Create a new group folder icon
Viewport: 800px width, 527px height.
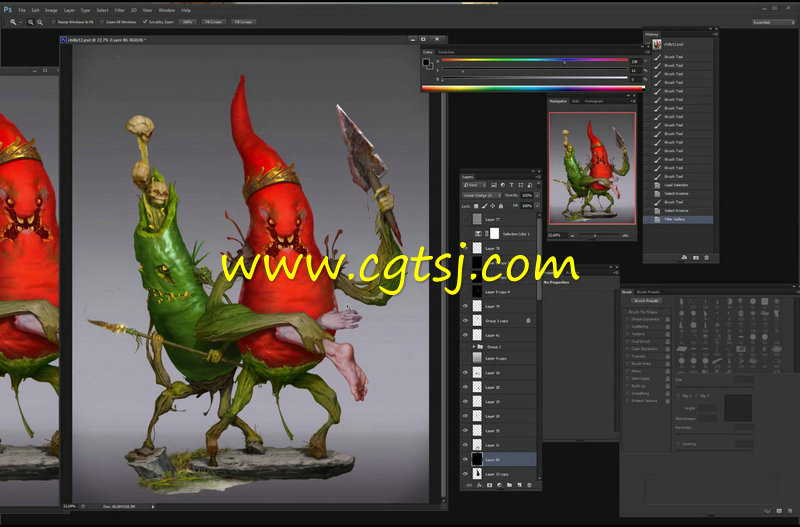[x=509, y=485]
